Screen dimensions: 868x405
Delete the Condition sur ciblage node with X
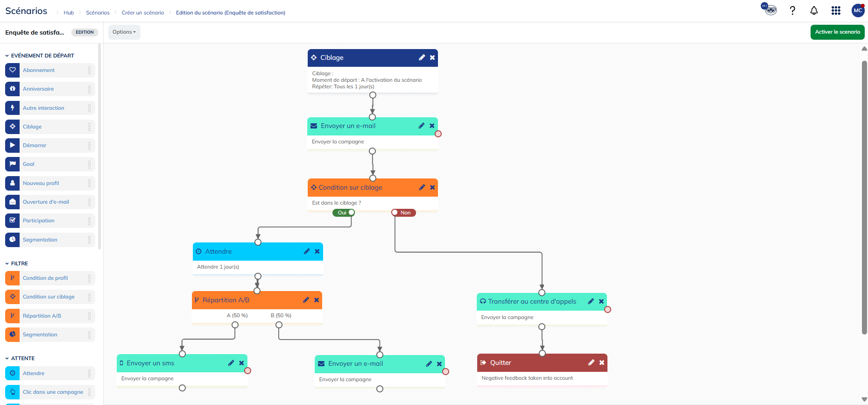pos(432,187)
